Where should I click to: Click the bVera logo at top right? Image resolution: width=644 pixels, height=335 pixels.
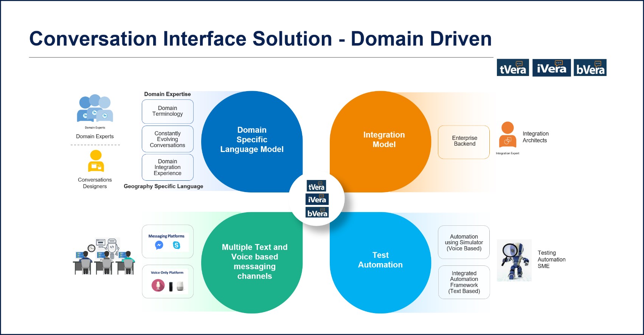pyautogui.click(x=590, y=68)
